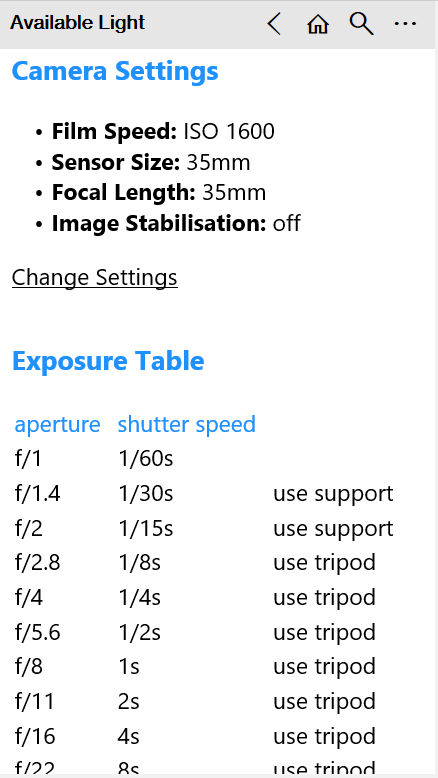Viewport: 438px width, 778px height.
Task: Select the Camera Settings heading
Action: click(x=115, y=71)
